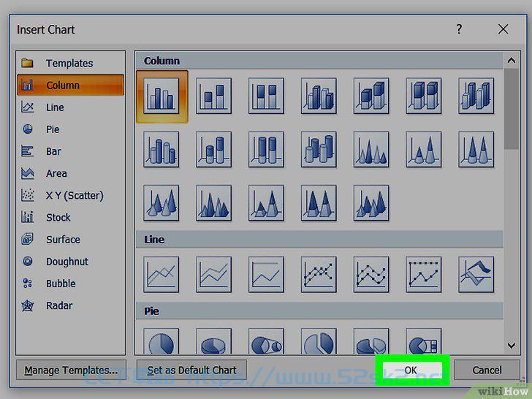
Task: Open the Bubble chart category
Action: pos(71,284)
